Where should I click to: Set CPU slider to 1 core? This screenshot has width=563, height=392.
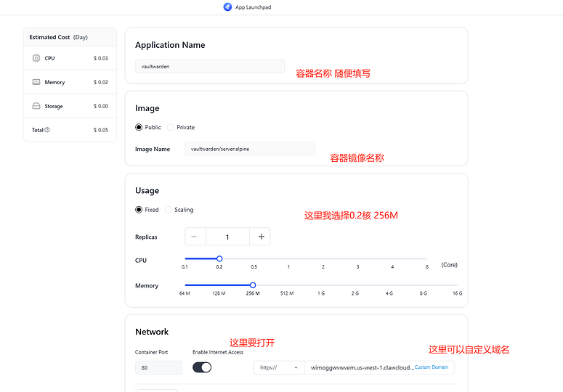[288, 258]
